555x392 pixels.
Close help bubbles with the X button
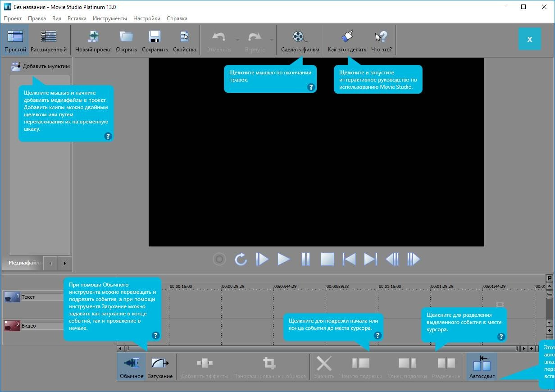[x=530, y=39]
